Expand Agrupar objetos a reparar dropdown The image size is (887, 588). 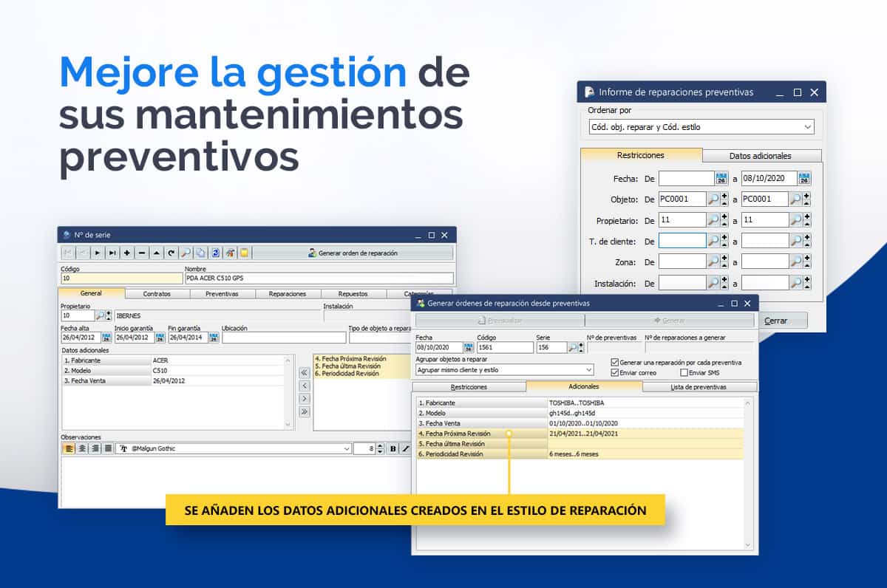click(x=588, y=369)
